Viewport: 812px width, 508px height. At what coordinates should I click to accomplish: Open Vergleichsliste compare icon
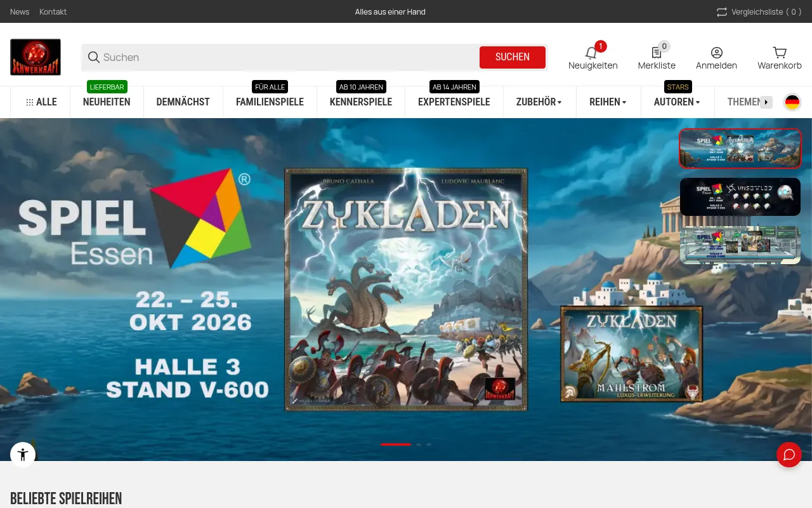pos(722,11)
